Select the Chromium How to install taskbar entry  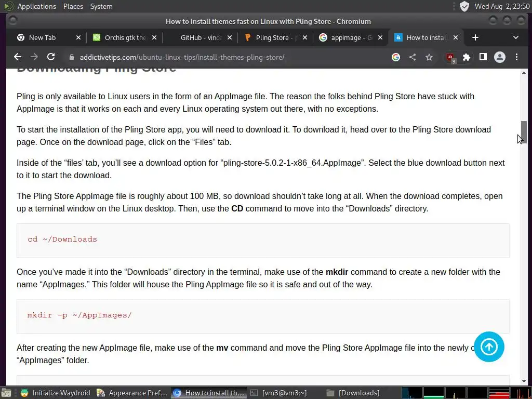click(x=209, y=393)
